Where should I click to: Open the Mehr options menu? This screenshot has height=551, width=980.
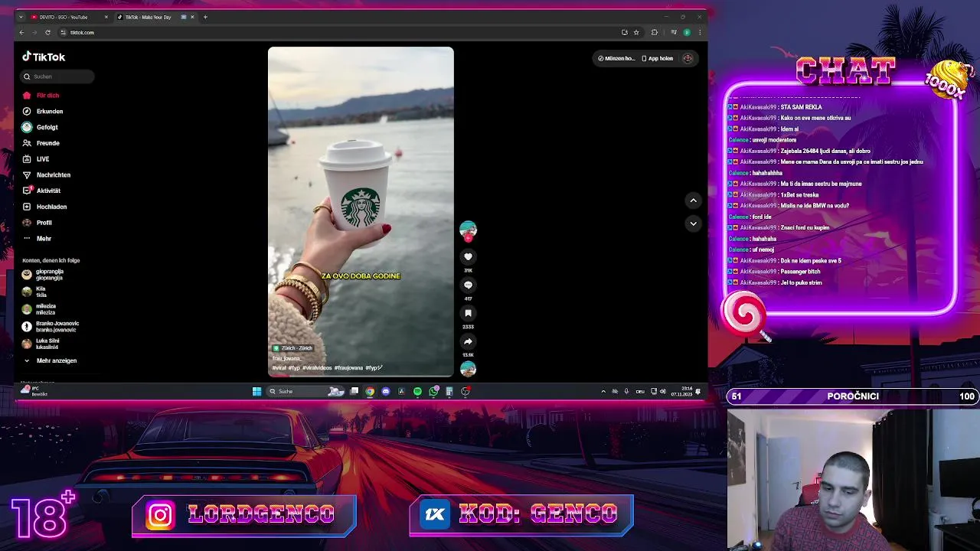click(38, 239)
